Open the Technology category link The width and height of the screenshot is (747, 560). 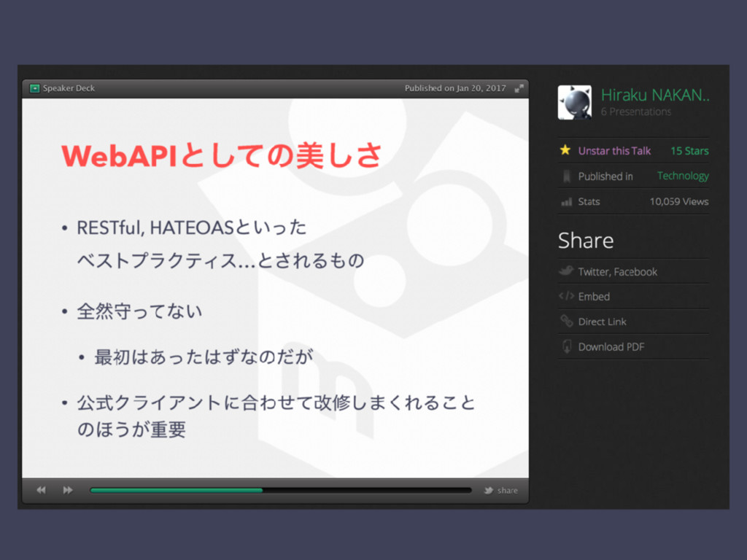683,176
